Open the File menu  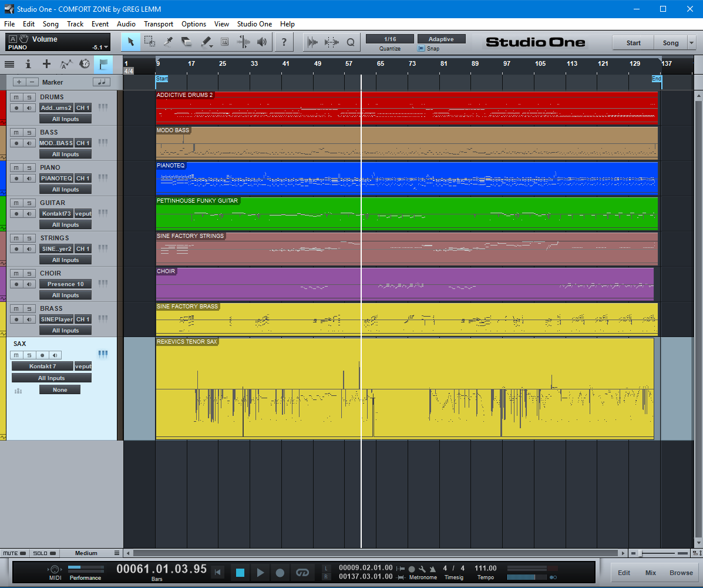tap(9, 24)
